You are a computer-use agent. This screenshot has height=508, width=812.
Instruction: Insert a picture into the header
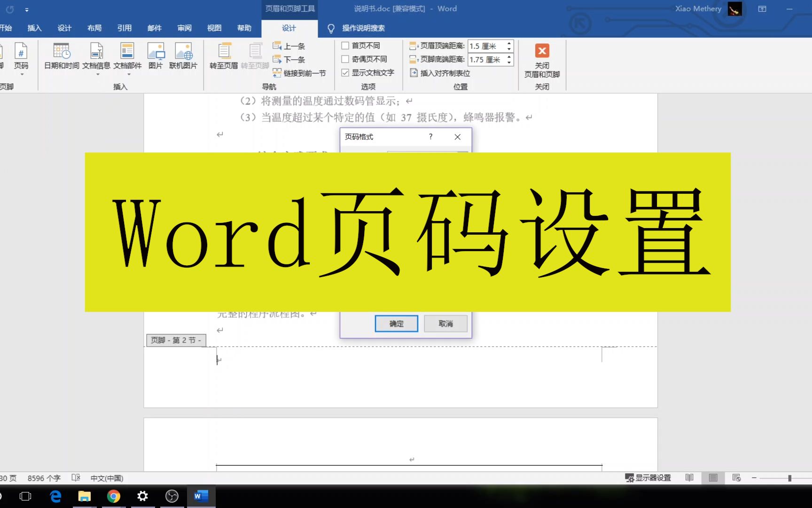point(156,56)
